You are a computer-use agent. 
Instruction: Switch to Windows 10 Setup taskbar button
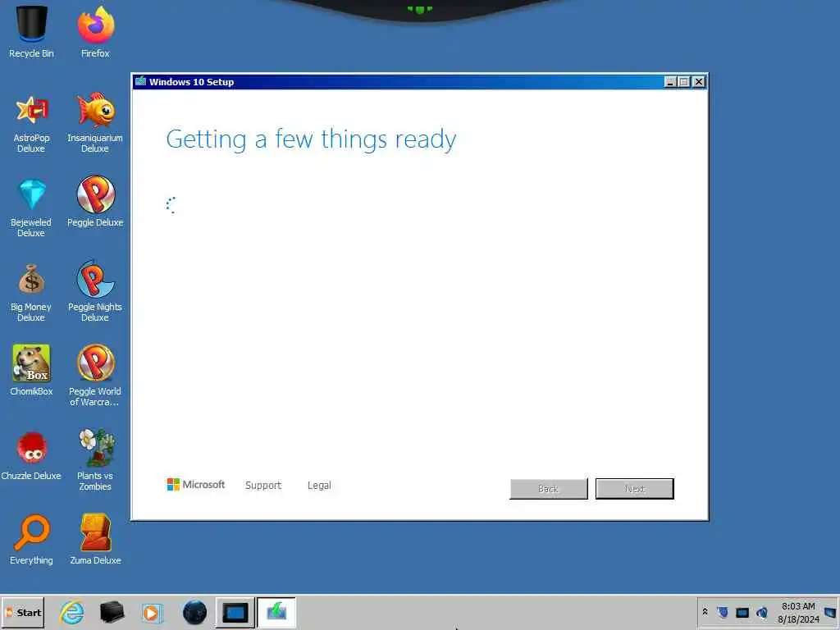click(276, 612)
